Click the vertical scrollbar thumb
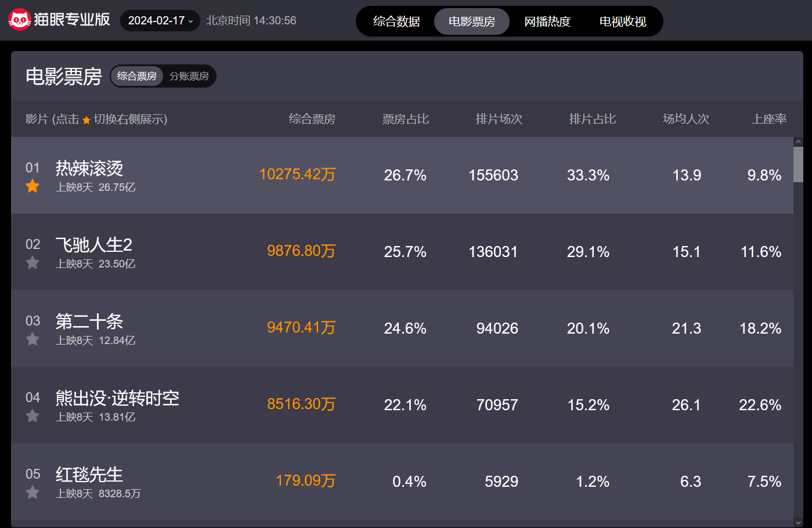 coord(799,164)
